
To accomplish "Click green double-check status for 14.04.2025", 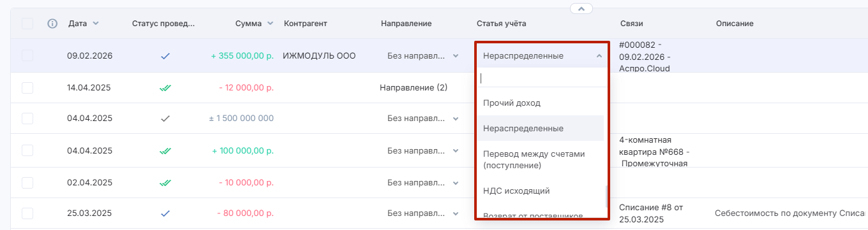I will [165, 88].
